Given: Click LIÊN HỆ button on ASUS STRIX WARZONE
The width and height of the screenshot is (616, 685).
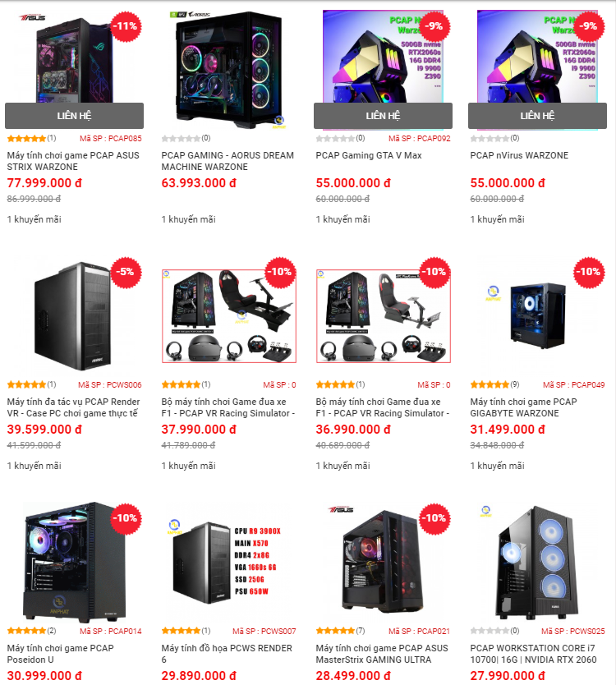Looking at the screenshot, I should [x=74, y=116].
